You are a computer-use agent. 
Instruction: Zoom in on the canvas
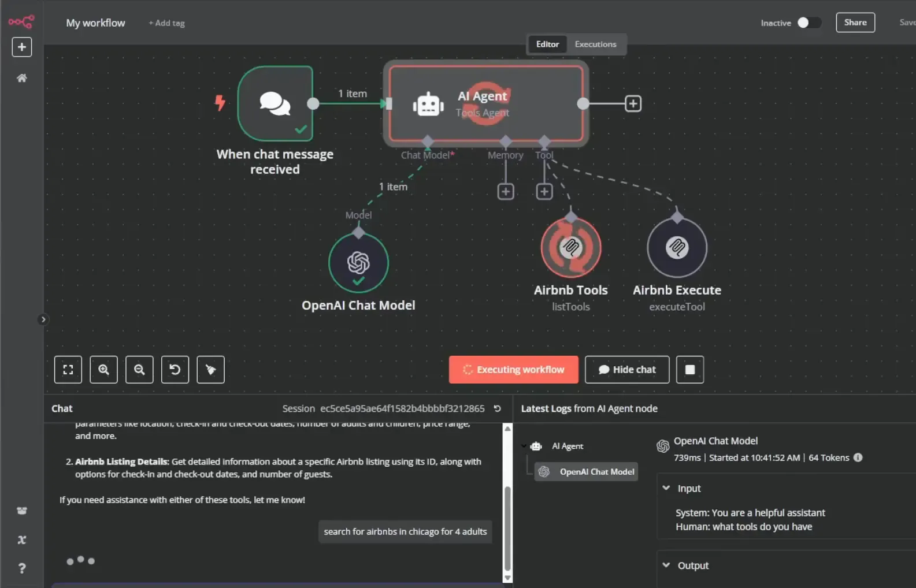coord(104,370)
